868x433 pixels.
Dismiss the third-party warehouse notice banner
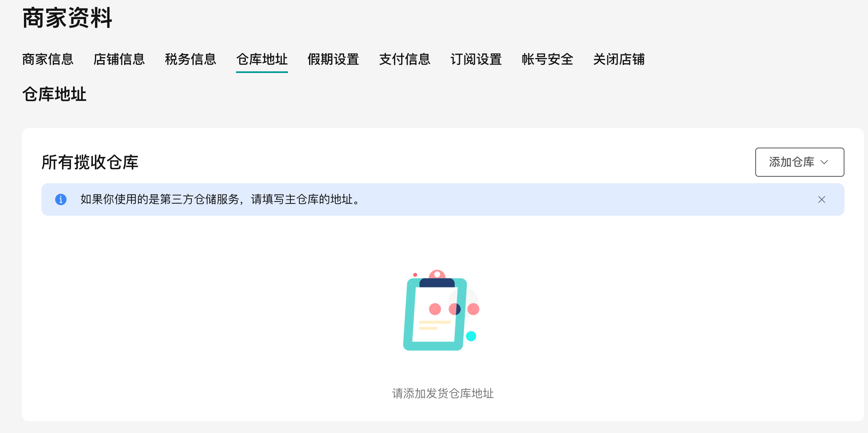[822, 199]
